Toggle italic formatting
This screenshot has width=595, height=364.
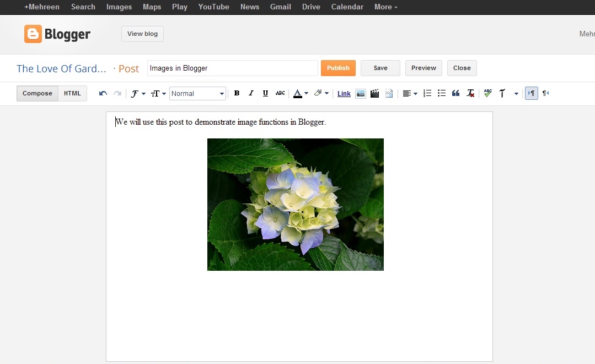pyautogui.click(x=251, y=93)
